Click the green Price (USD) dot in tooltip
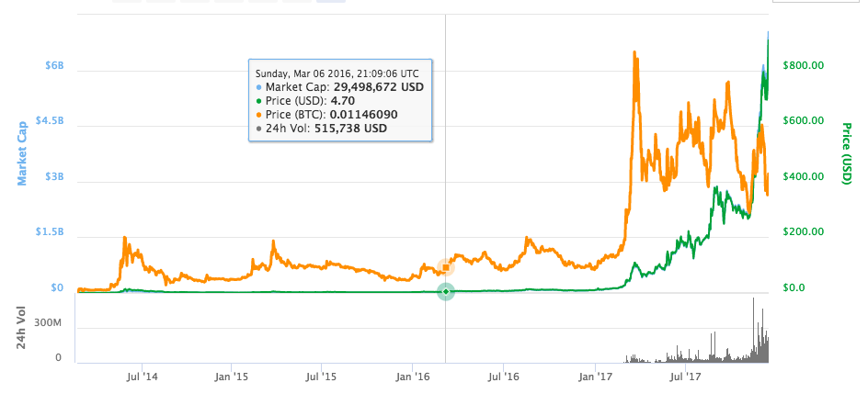The image size is (868, 405). (x=258, y=101)
